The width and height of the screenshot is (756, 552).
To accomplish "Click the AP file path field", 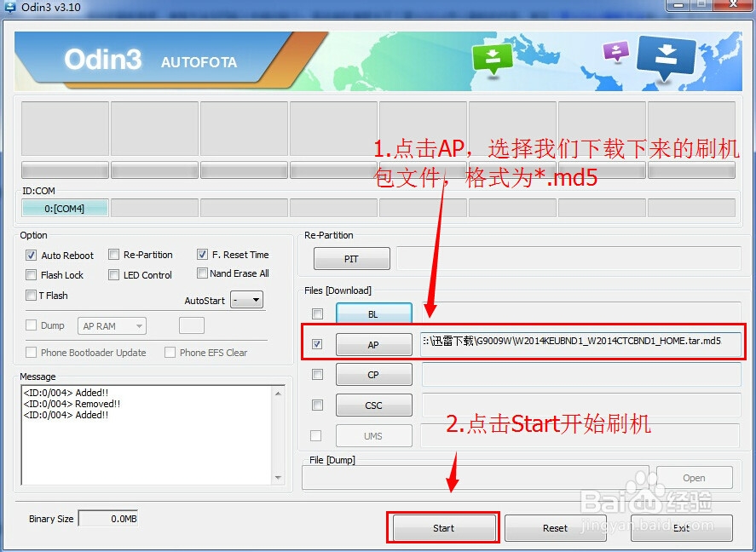I will pos(580,344).
